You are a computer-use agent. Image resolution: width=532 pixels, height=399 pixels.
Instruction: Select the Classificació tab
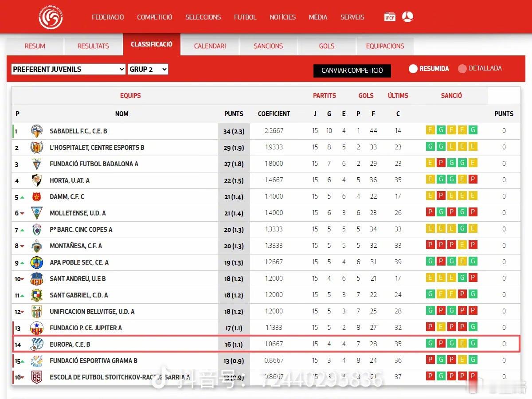(x=152, y=44)
